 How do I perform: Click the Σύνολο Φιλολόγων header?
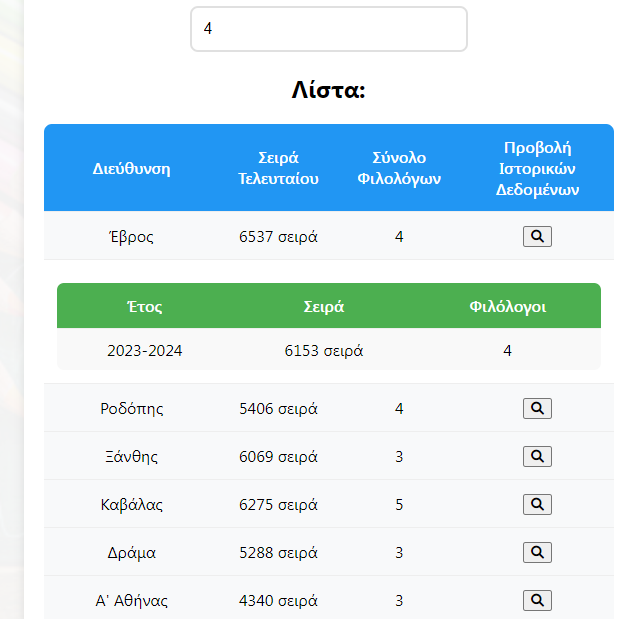tap(399, 168)
